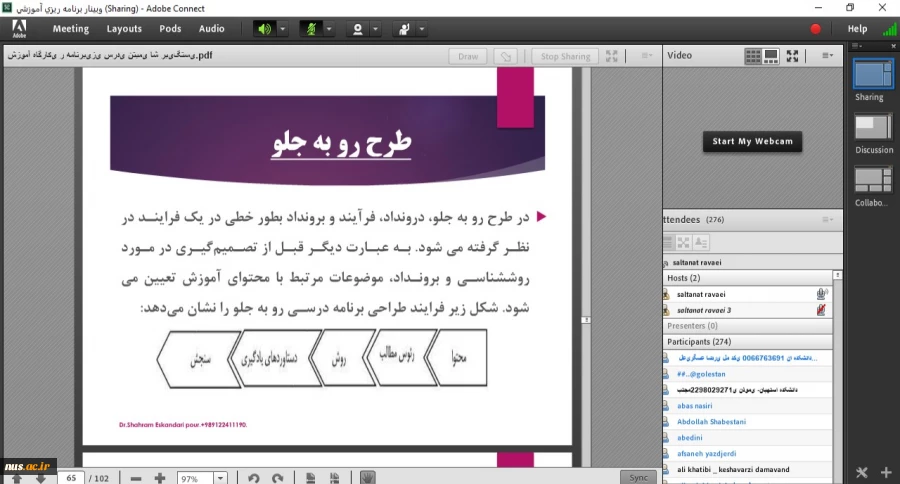Image resolution: width=900 pixels, height=484 pixels.
Task: Switch Video pod to filmstrip view
Action: click(771, 56)
